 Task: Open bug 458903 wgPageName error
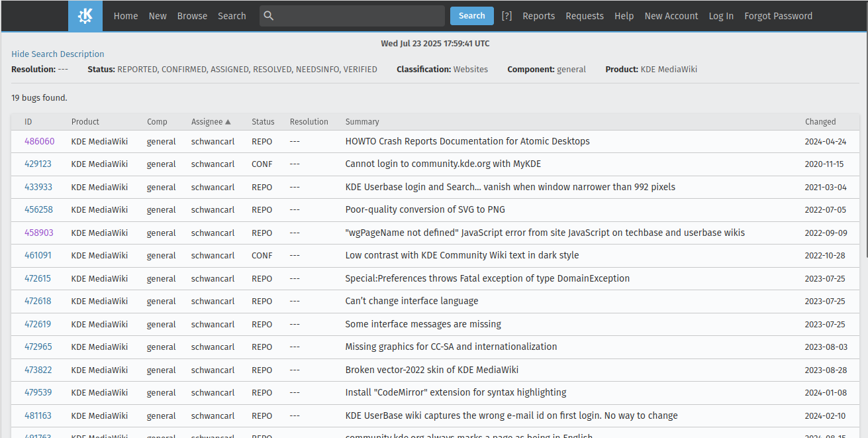coord(39,233)
